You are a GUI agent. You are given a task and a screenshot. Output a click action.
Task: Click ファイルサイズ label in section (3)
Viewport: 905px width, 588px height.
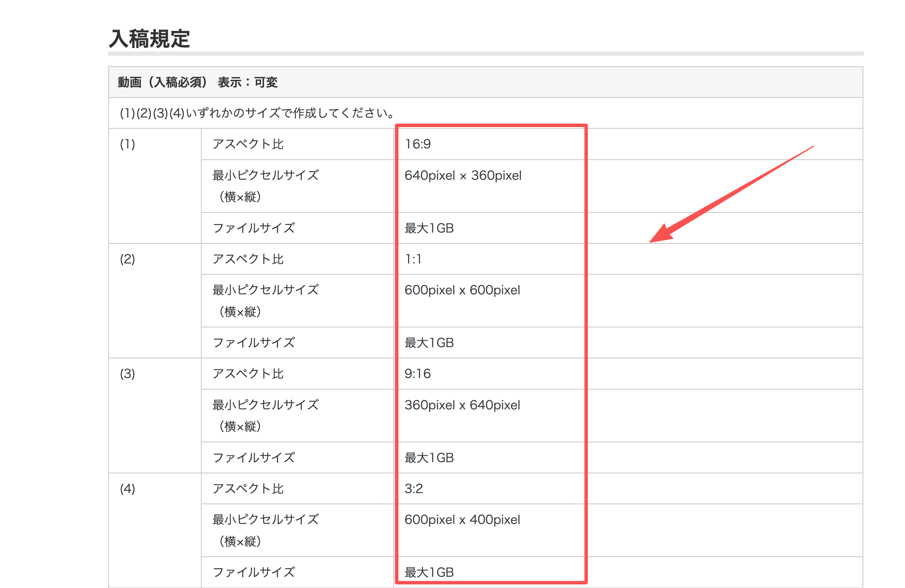(x=254, y=458)
